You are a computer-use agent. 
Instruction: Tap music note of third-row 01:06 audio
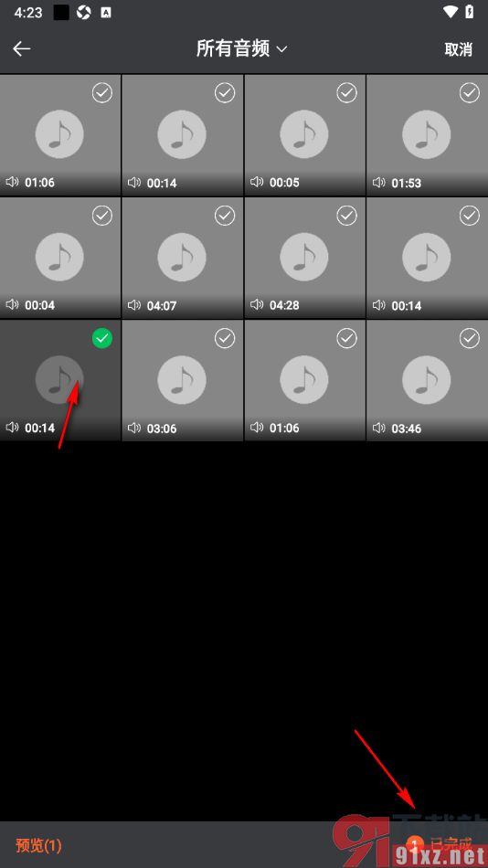(304, 380)
